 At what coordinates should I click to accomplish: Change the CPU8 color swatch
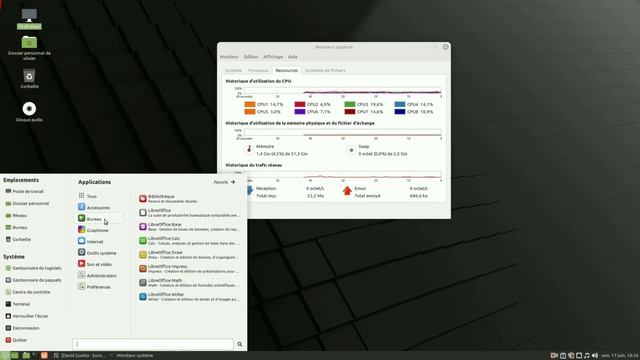pyautogui.click(x=400, y=111)
